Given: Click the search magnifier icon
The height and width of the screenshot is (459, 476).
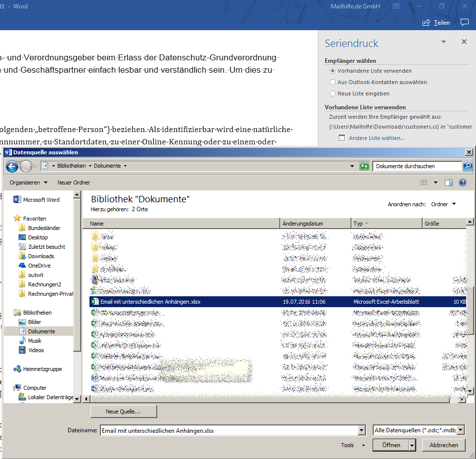Looking at the screenshot, I should click(x=468, y=166).
